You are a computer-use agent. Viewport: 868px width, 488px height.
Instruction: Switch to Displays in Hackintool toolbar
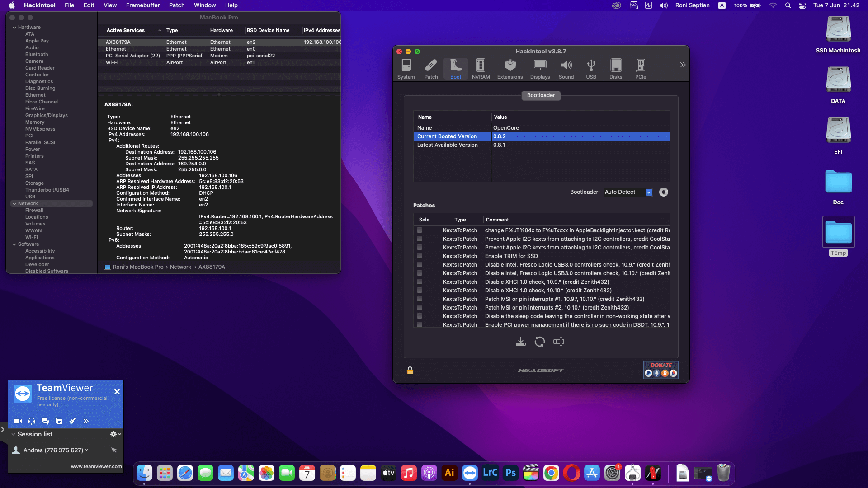[x=540, y=69]
